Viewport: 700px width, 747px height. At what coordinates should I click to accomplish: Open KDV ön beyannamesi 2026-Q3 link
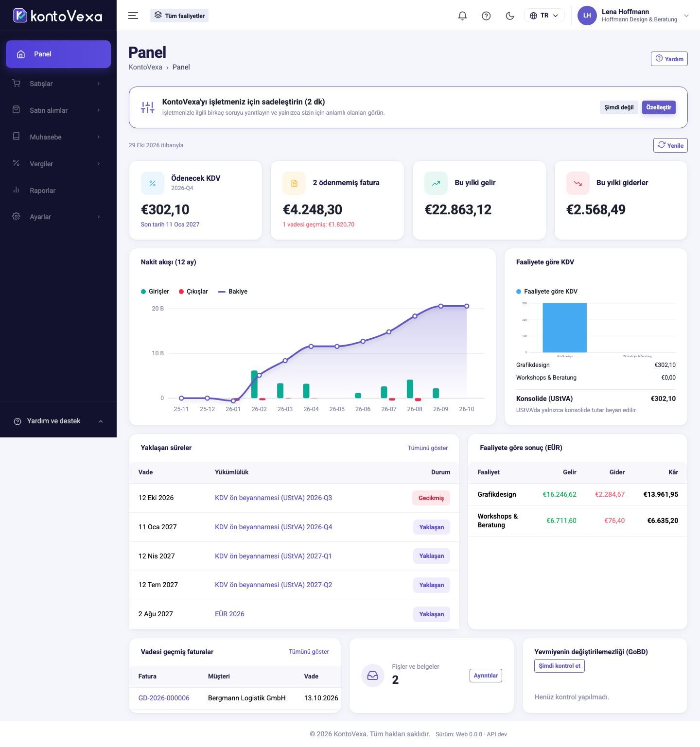click(274, 498)
